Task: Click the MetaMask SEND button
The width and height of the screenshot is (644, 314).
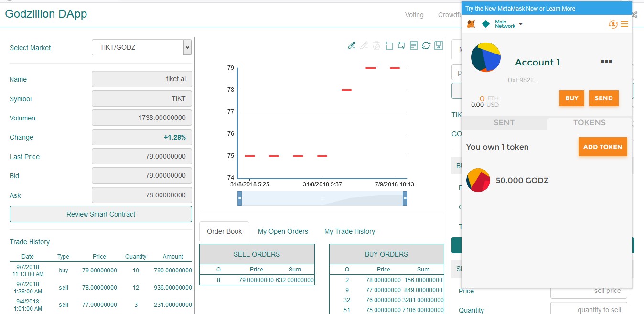Action: (603, 98)
